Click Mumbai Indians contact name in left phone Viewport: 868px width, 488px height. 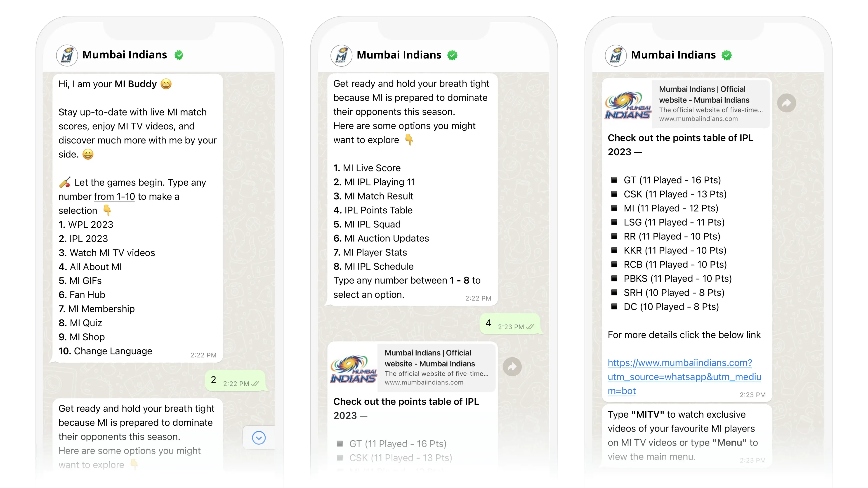(125, 54)
